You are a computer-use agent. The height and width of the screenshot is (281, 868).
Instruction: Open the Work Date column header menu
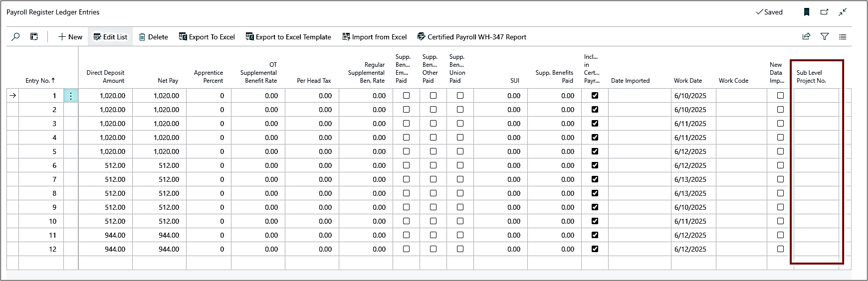[687, 81]
